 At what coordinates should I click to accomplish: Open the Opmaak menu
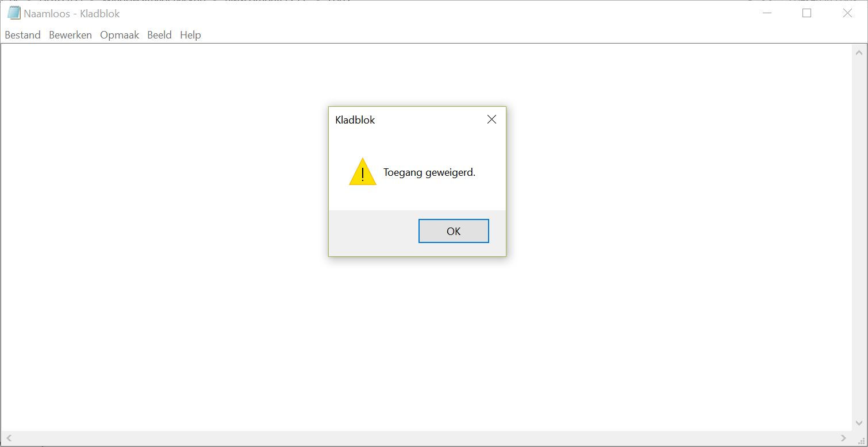(120, 35)
